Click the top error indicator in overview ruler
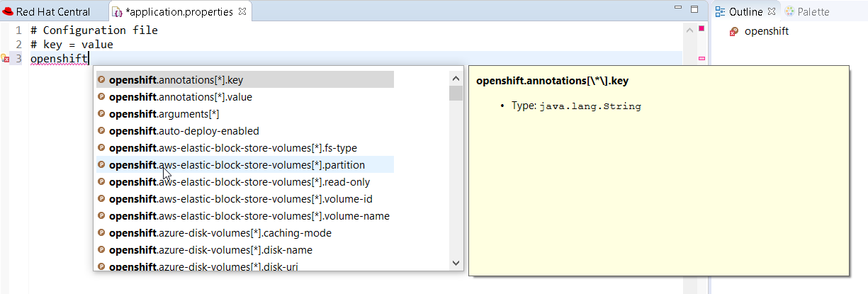This screenshot has width=868, height=294. click(701, 28)
